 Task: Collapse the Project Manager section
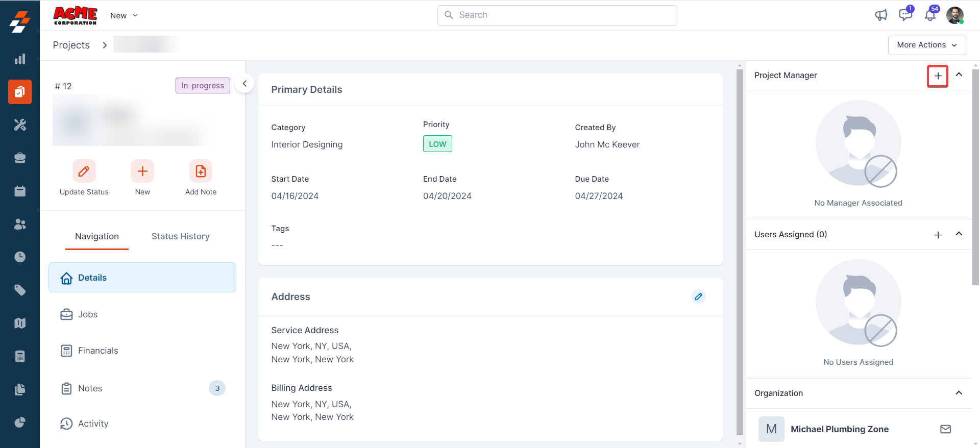point(959,75)
